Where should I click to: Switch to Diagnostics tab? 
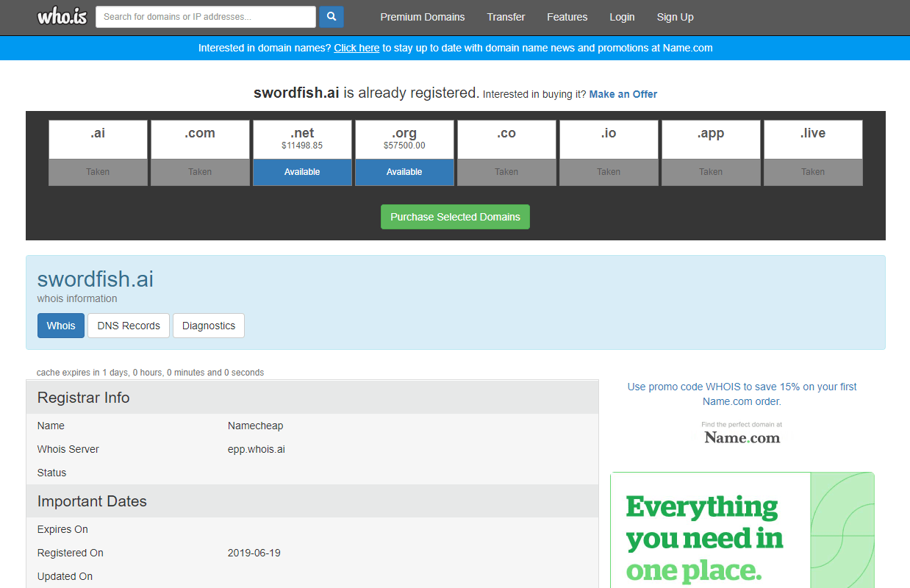pos(209,326)
